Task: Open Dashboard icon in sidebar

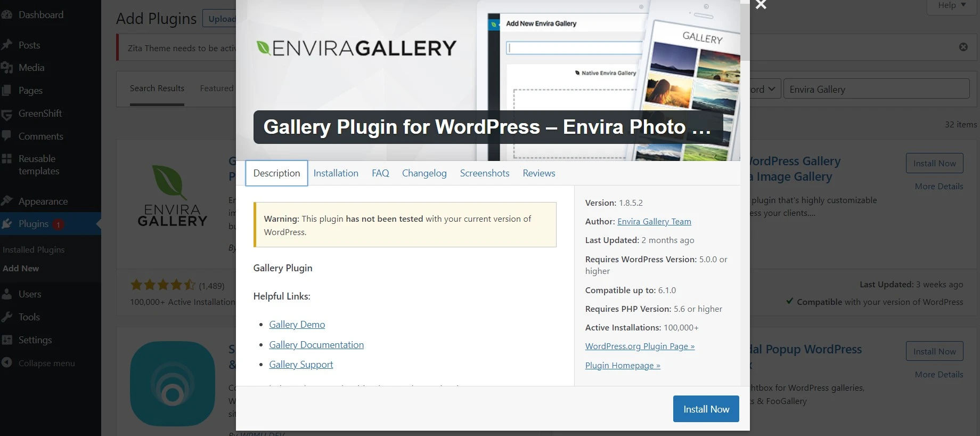Action: pos(6,15)
